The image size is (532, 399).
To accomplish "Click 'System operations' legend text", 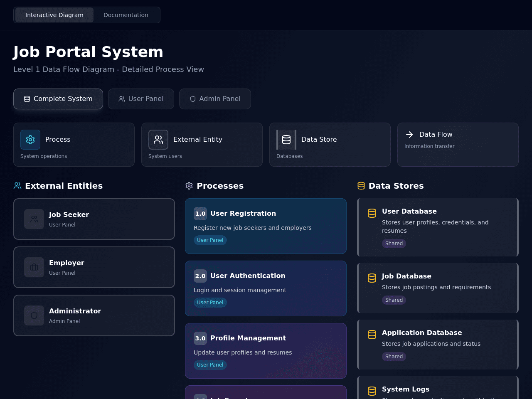I will 44,156.
